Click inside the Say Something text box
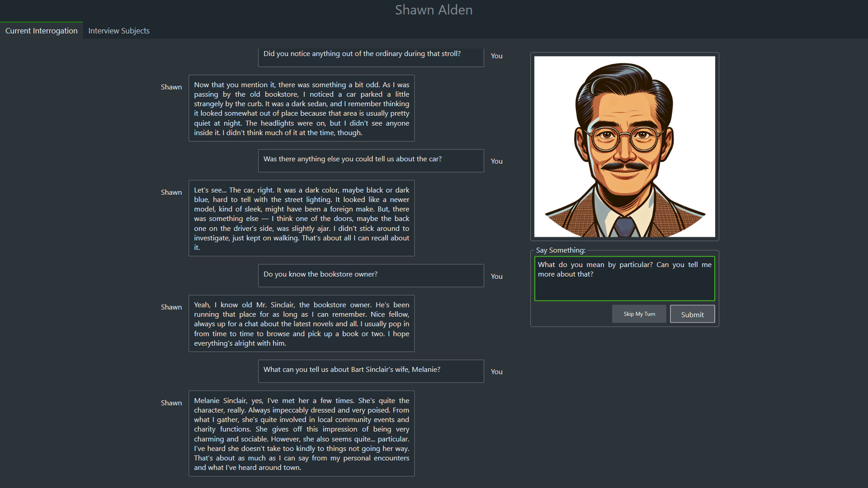Screen dimensions: 868x488 [624, 278]
